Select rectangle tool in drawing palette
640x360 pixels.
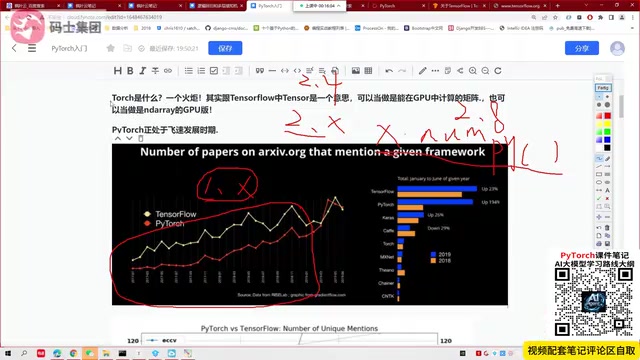click(x=599, y=174)
